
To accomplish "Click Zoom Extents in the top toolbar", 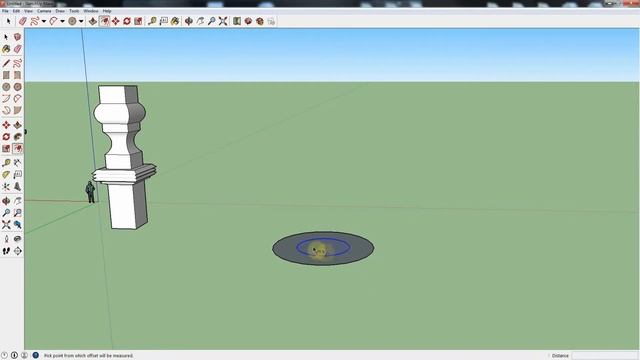I will 223,21.
